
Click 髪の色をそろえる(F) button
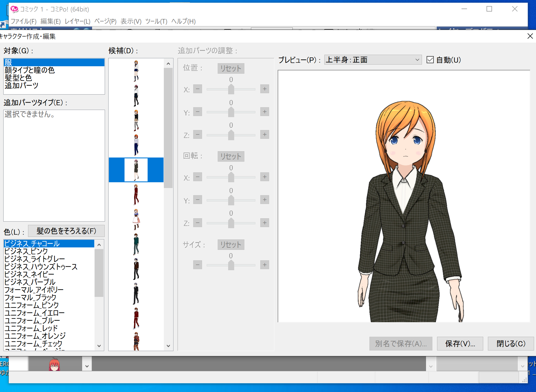[66, 231]
